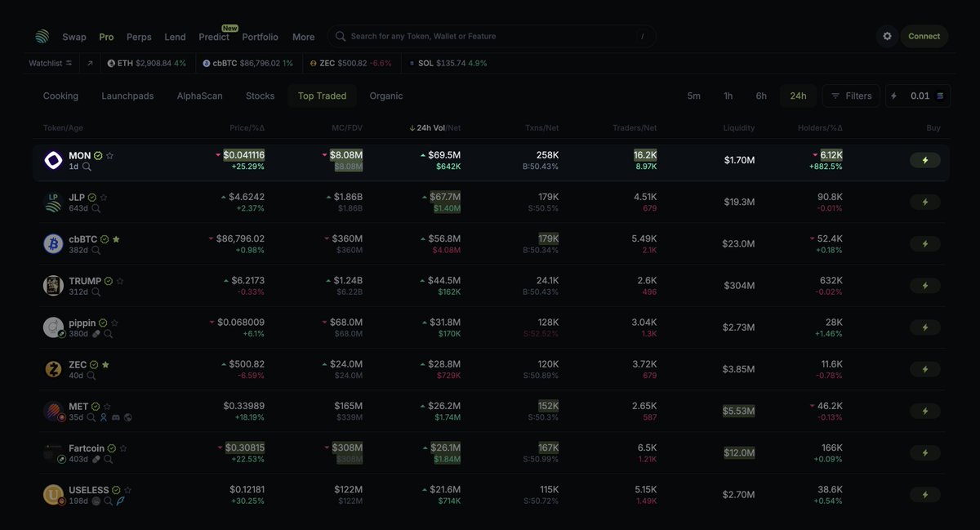The image size is (980, 530).
Task: Switch to the AlphaScan tab
Action: coord(200,96)
